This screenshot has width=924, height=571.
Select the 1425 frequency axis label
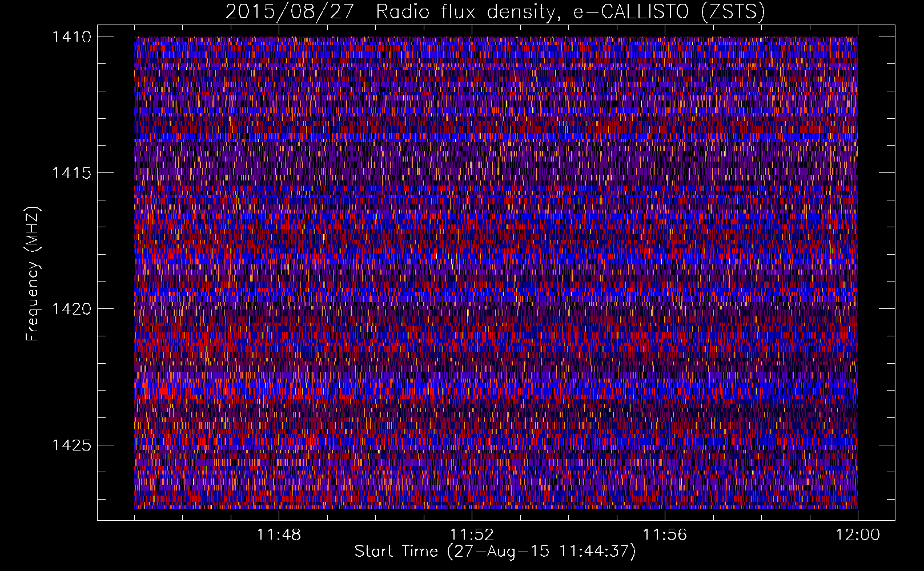(x=71, y=444)
